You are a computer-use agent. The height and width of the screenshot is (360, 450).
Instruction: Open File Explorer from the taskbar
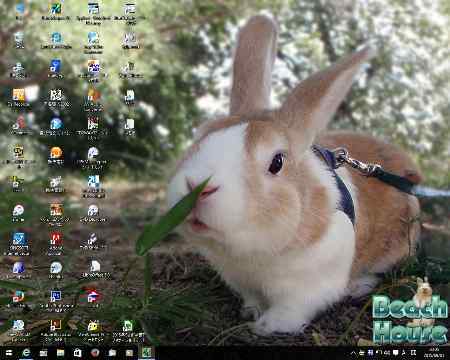tap(60, 353)
